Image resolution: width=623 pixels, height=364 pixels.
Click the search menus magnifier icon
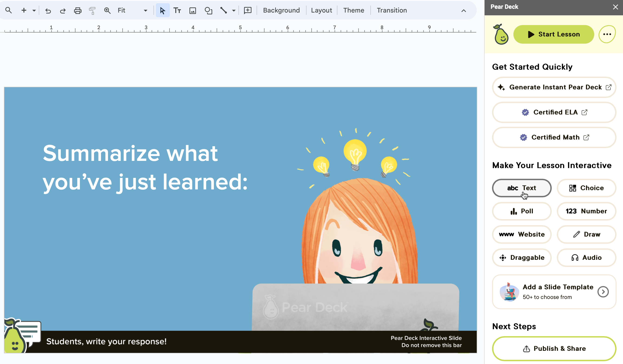pos(8,10)
